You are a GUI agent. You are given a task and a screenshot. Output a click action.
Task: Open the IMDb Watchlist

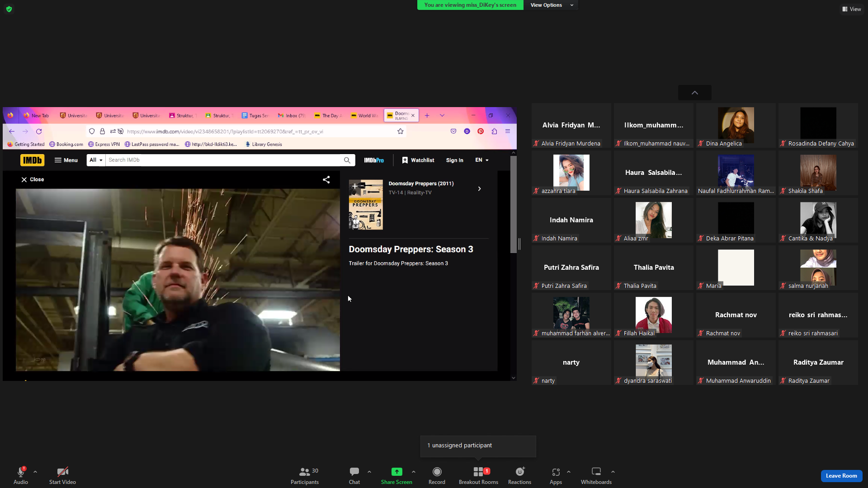[x=418, y=160]
